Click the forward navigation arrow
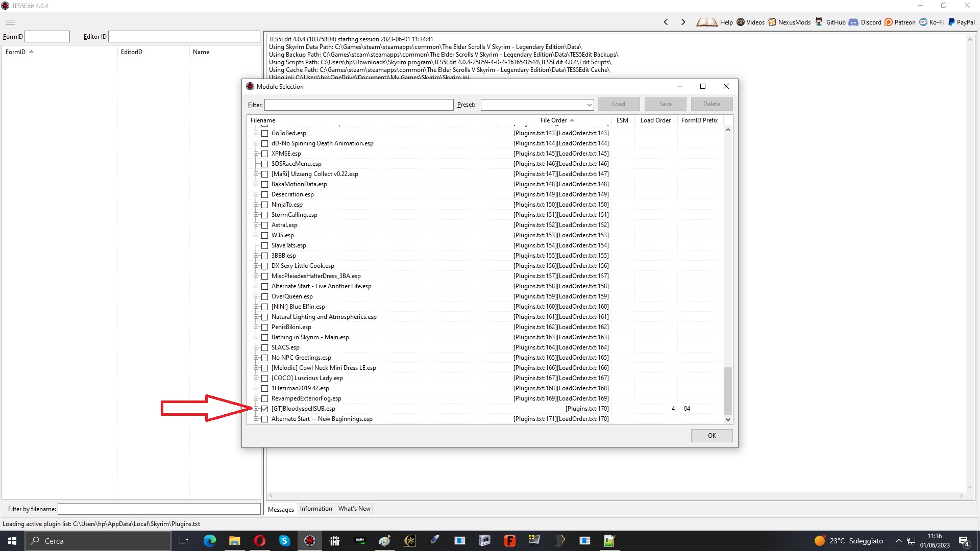The height and width of the screenshot is (551, 980). pos(683,22)
